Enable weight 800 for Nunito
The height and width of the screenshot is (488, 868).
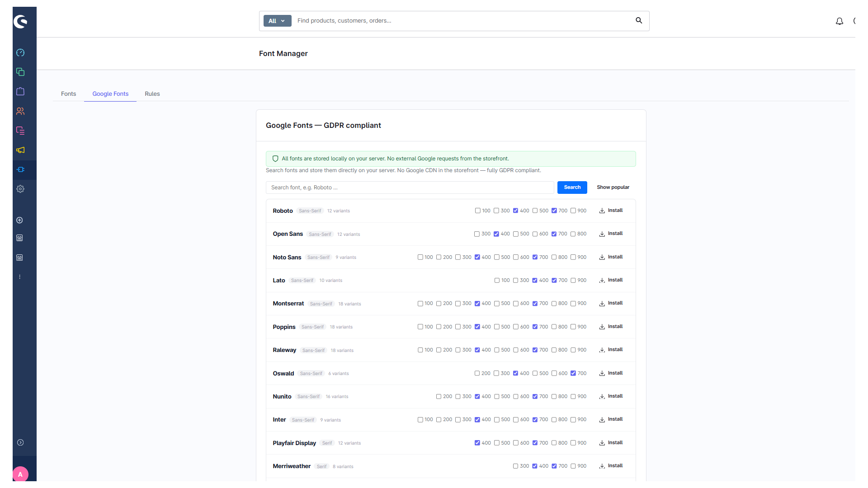pyautogui.click(x=554, y=397)
